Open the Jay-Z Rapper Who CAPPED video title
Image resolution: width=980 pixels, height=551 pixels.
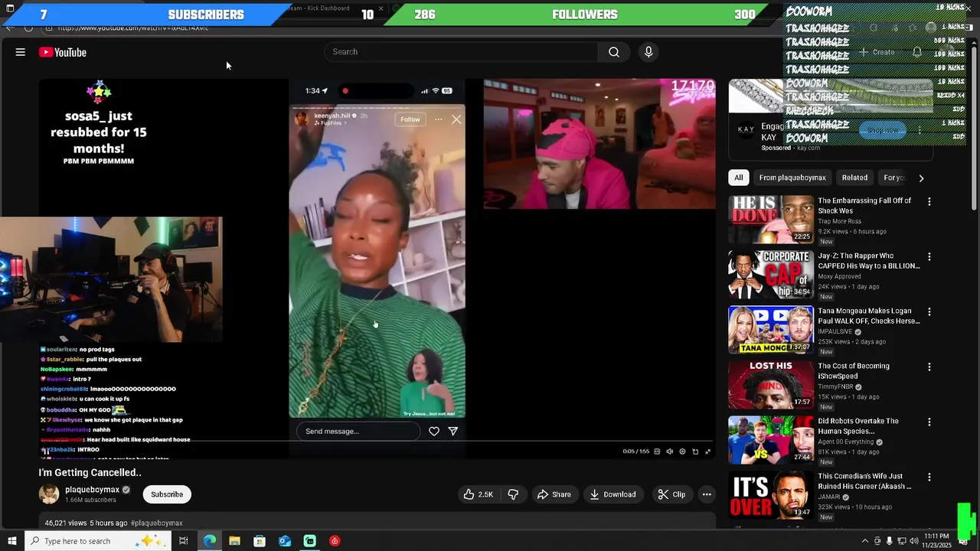868,260
